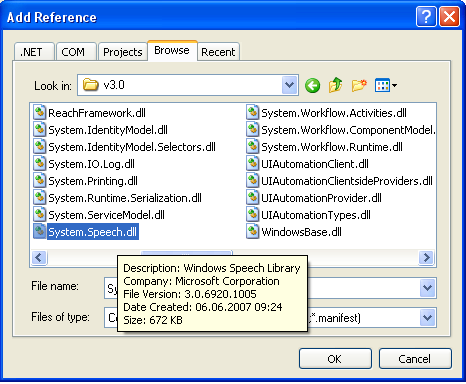Switch to the Projects tab
This screenshot has height=384, width=466.
(123, 52)
